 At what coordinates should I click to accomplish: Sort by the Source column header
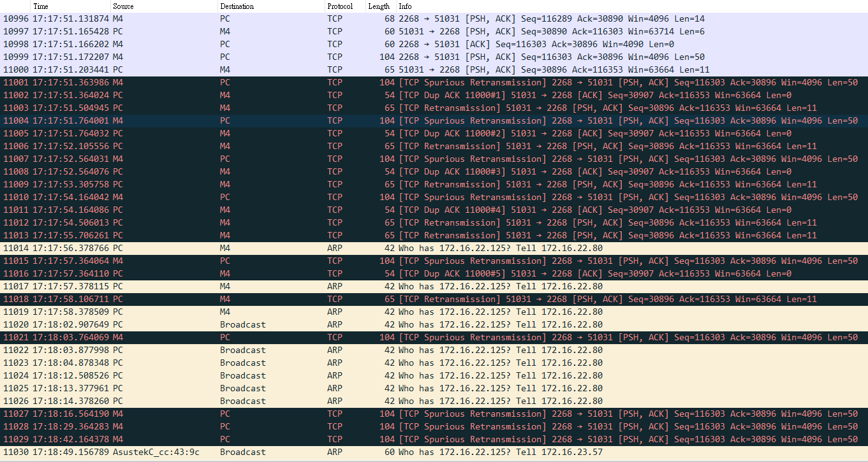pyautogui.click(x=164, y=6)
